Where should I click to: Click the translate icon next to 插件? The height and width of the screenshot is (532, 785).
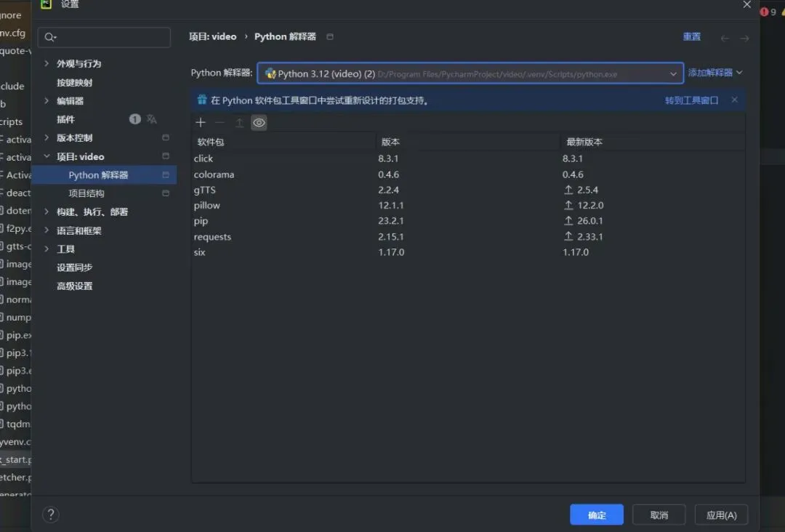coord(152,119)
